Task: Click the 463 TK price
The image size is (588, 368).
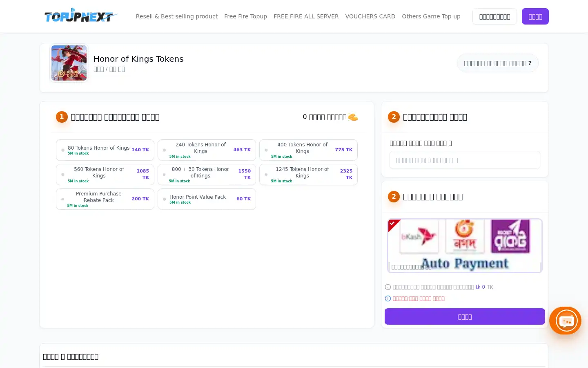Action: (242, 150)
